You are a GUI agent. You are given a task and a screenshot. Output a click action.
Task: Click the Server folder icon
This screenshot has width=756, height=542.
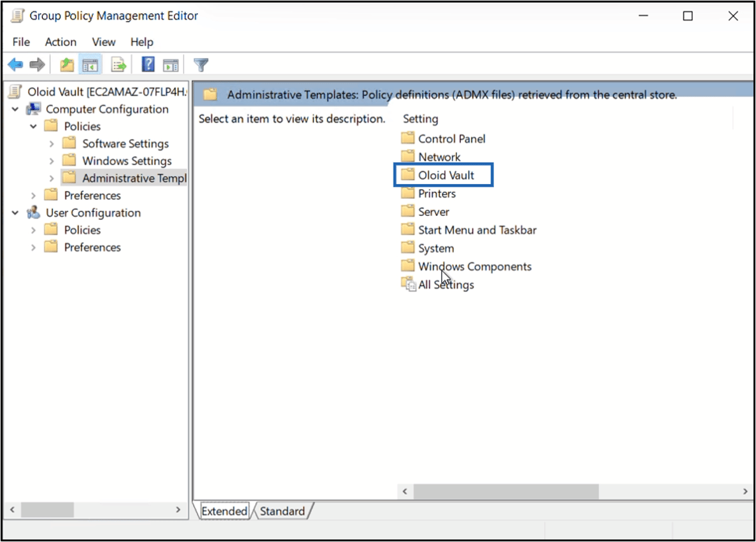click(x=408, y=211)
